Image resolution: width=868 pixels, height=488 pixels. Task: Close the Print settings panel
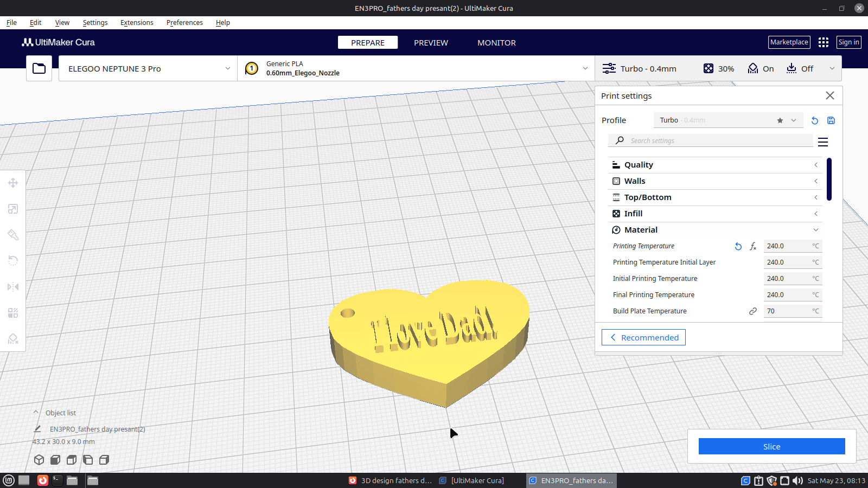pos(830,95)
